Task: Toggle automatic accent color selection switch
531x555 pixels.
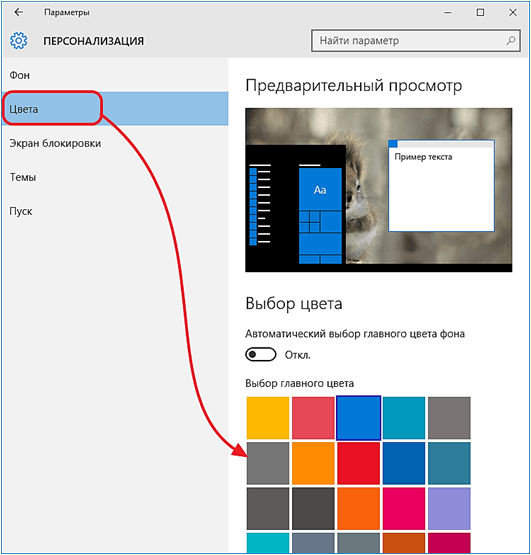Action: tap(261, 354)
